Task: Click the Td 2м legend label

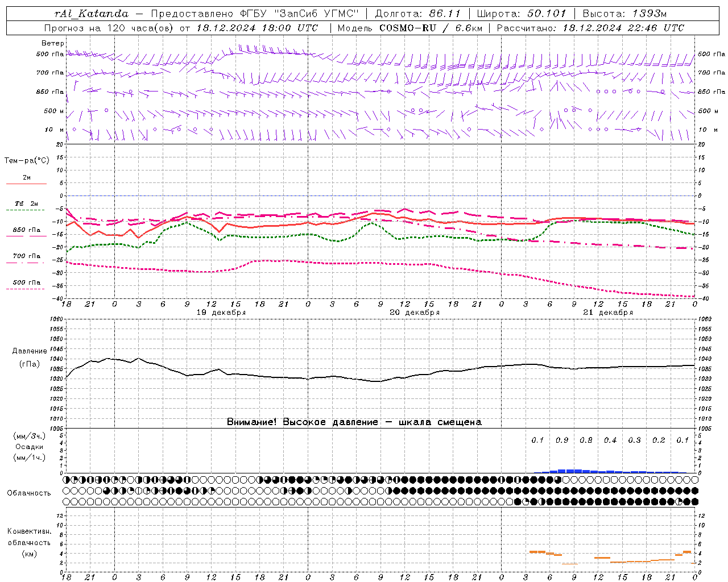Action: click(26, 203)
